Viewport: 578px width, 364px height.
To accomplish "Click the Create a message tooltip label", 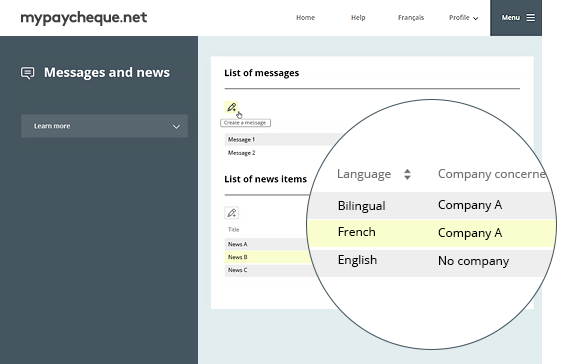I will [245, 123].
